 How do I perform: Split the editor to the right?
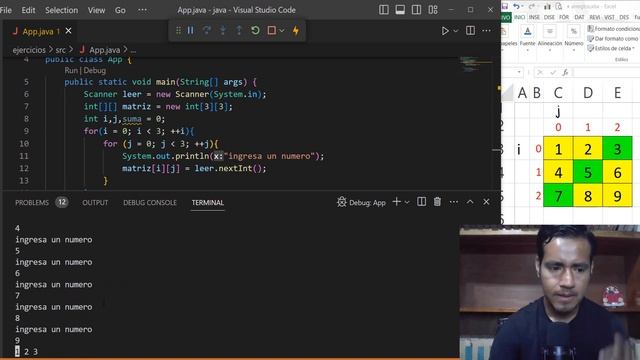470,31
